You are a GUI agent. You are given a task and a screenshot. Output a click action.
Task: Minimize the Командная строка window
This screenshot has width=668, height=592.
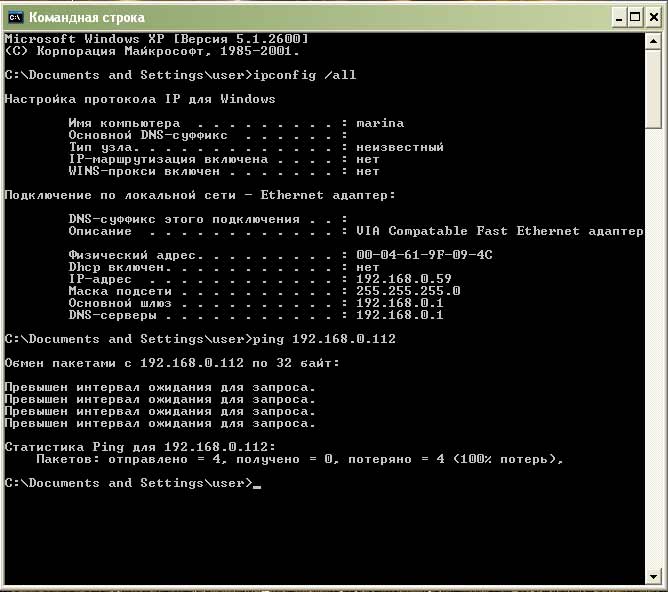click(619, 17)
